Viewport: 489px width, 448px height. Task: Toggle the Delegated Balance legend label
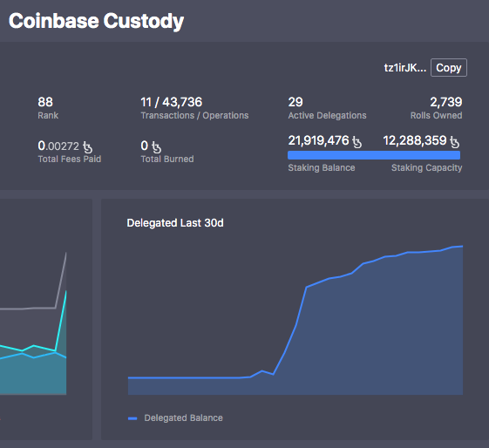(183, 417)
